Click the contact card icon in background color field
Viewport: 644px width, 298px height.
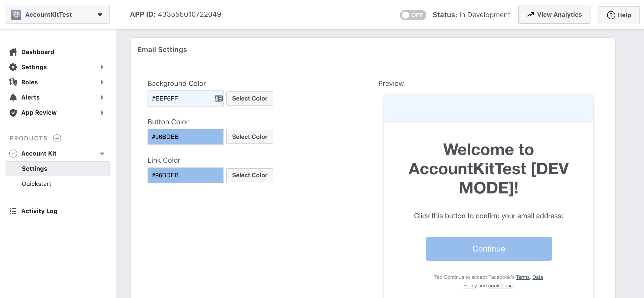(218, 98)
